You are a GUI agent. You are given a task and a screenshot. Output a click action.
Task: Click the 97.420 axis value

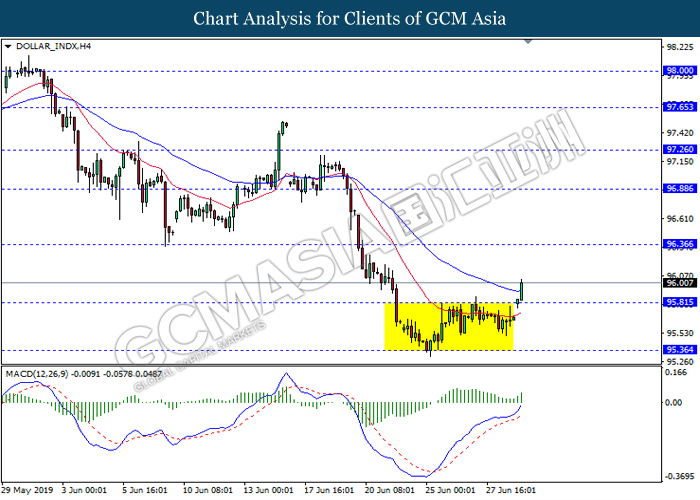tap(680, 133)
